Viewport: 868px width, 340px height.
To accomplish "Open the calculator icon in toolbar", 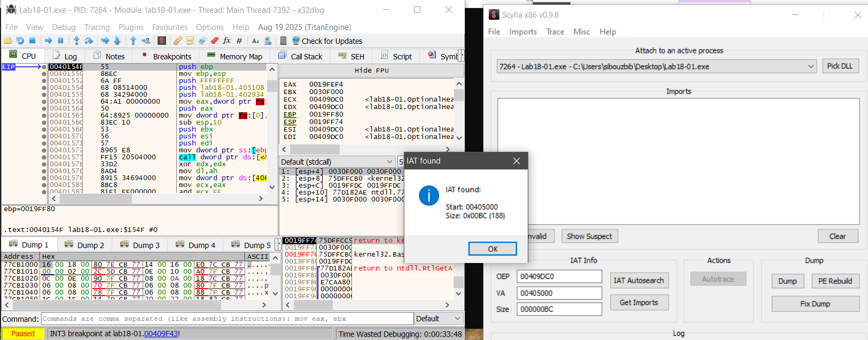I will tap(283, 41).
